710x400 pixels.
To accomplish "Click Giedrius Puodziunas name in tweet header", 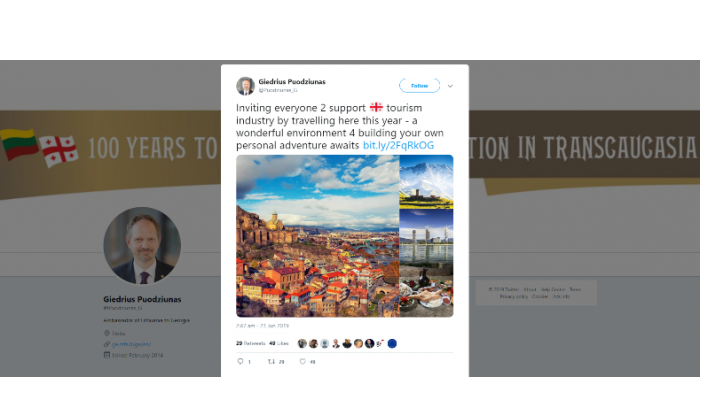I will tap(292, 82).
